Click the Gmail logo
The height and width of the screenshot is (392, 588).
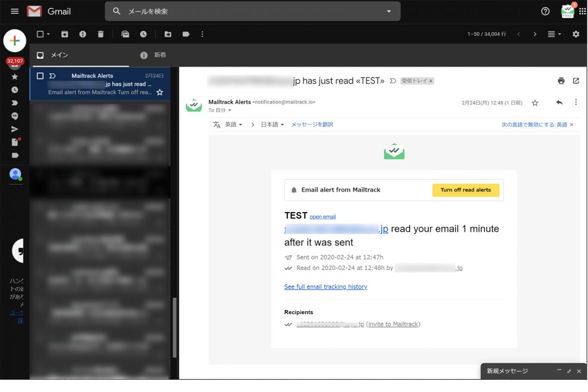49,11
